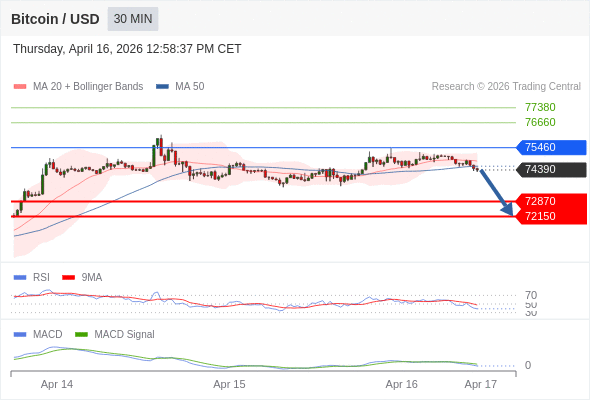
Task: Click the RSI 70 level label
Action: coord(531,295)
